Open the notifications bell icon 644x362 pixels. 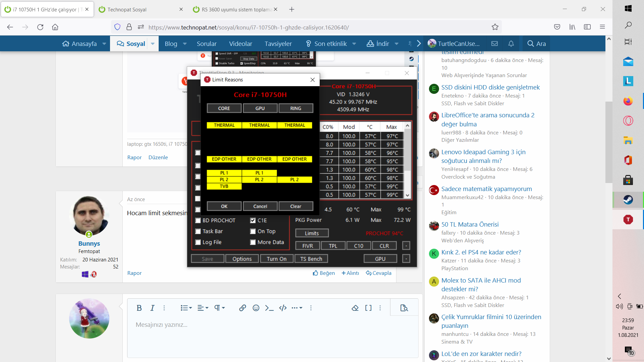pyautogui.click(x=511, y=44)
